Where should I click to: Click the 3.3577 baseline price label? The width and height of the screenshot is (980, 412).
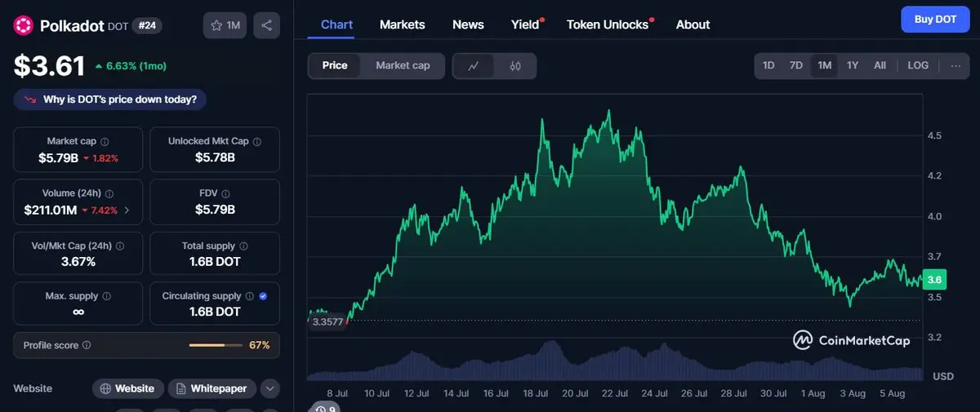[328, 321]
